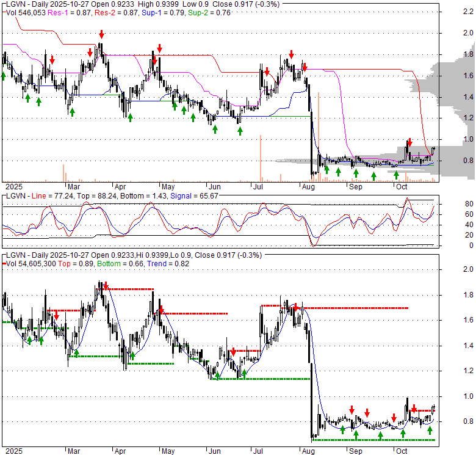
Task: Select the 'Sup-1 = 0.79' legend text
Action: [163, 13]
